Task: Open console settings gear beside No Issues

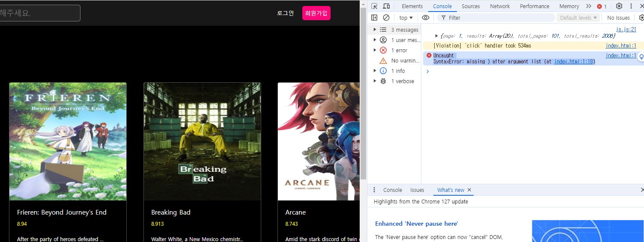Action: (x=641, y=18)
